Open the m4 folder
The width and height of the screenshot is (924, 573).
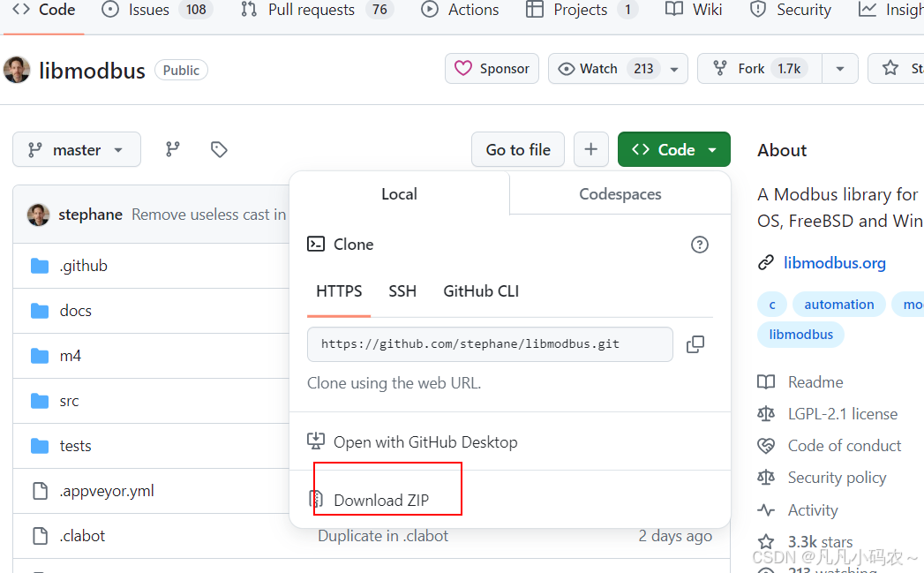click(70, 356)
